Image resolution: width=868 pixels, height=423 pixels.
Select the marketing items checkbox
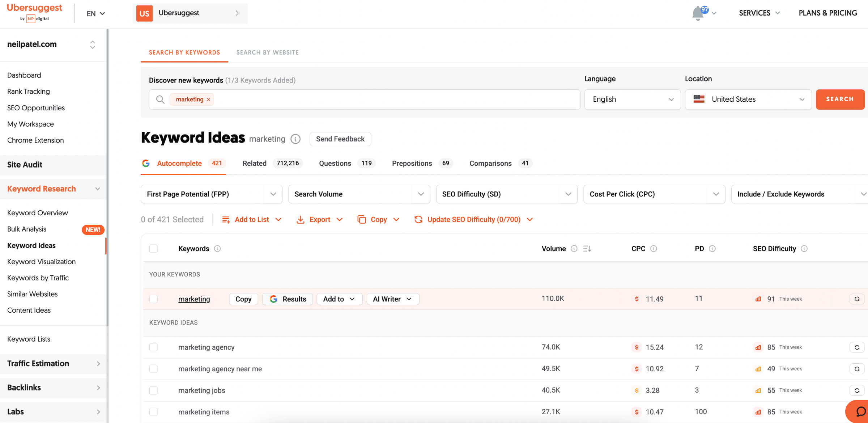(x=153, y=412)
